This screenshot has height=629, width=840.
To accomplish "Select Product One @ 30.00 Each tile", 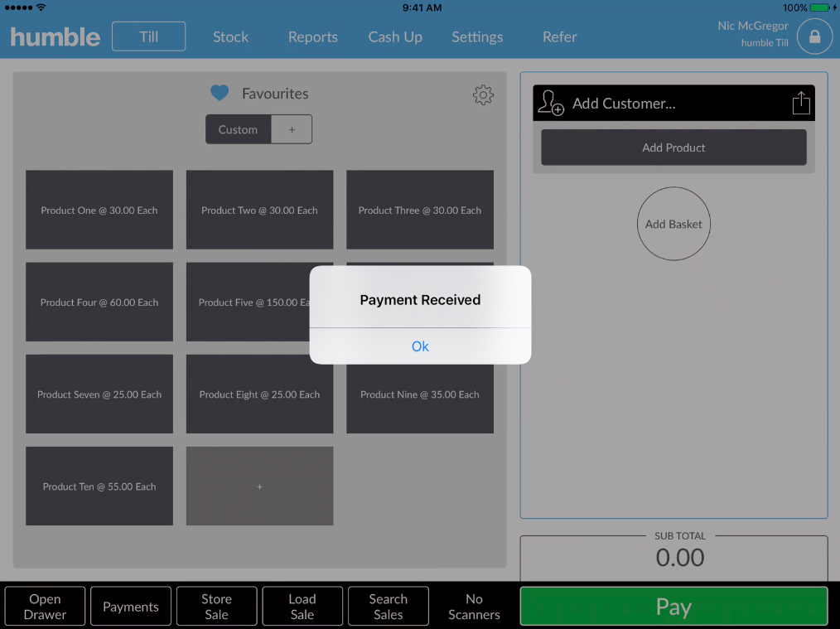I will (x=99, y=210).
